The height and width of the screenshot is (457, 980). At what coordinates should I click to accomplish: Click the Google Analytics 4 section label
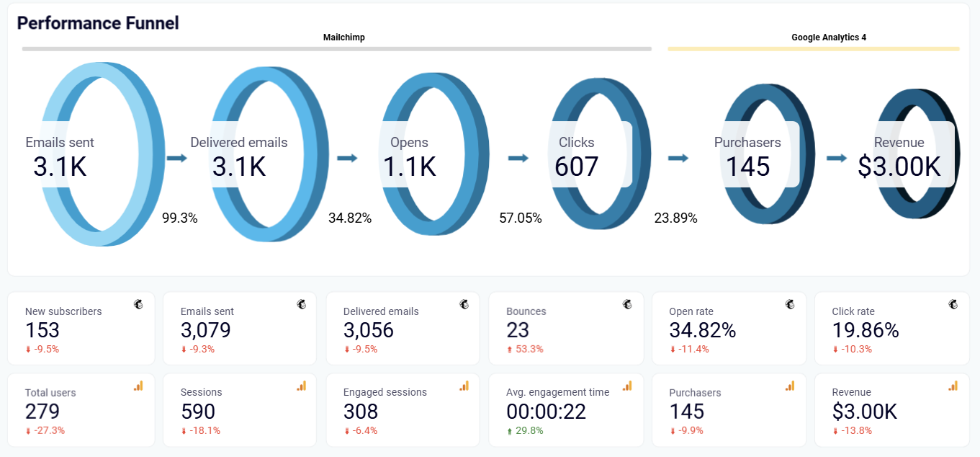[829, 37]
